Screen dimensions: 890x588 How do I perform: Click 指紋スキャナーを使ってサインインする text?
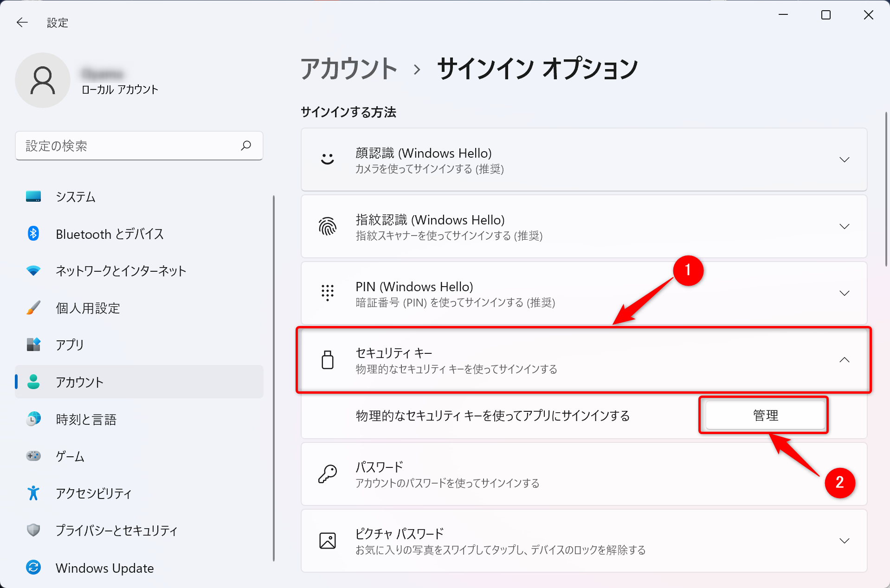(x=449, y=236)
